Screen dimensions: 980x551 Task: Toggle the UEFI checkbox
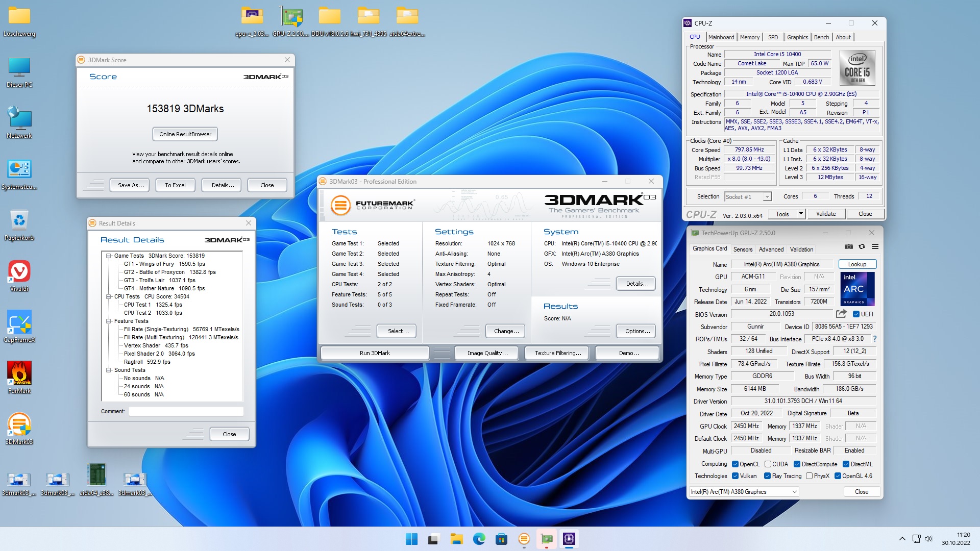point(856,314)
